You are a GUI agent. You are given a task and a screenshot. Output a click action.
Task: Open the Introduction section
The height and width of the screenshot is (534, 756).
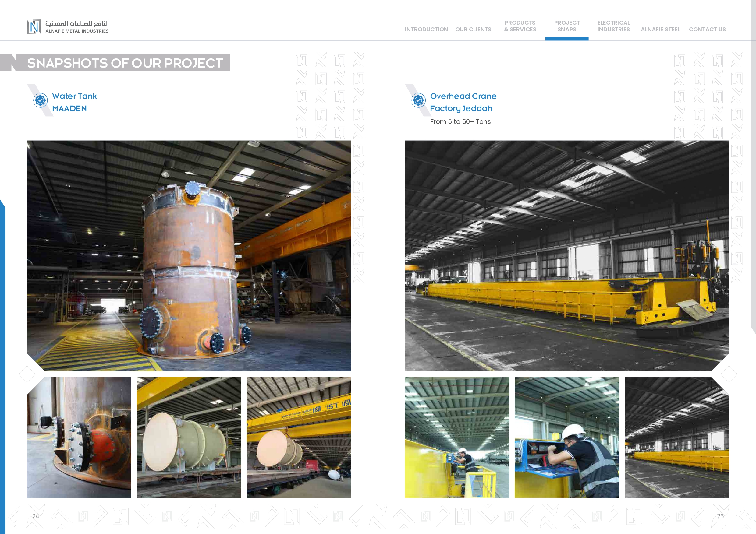point(426,29)
